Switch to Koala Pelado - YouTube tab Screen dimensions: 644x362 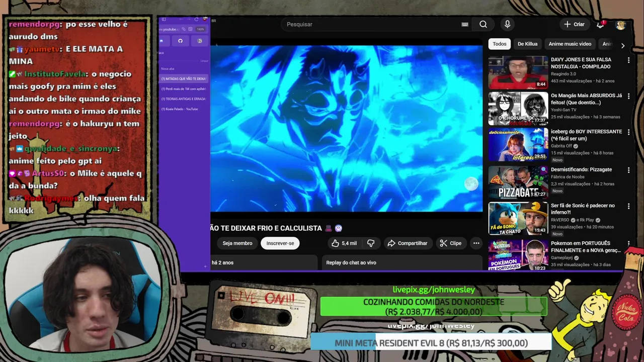coord(183,109)
